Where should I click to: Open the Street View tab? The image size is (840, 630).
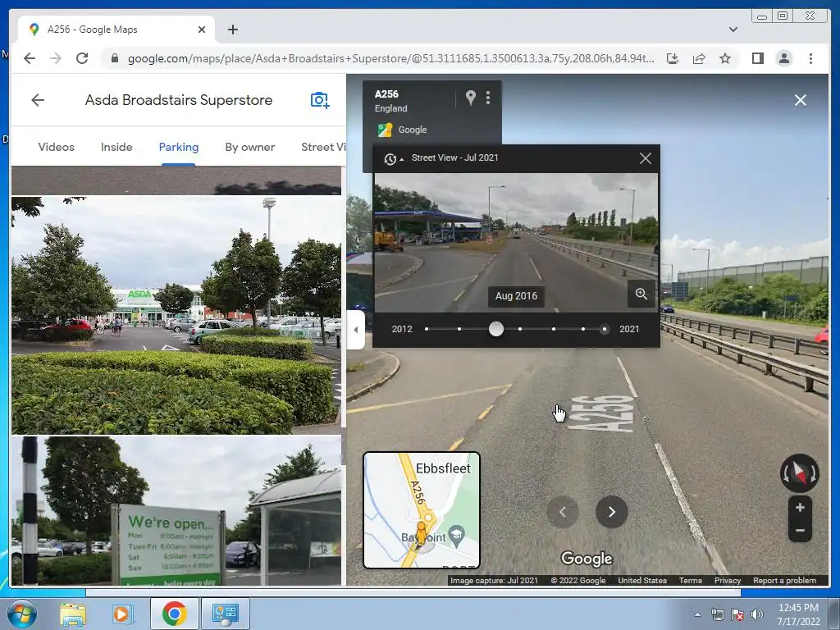click(x=323, y=147)
